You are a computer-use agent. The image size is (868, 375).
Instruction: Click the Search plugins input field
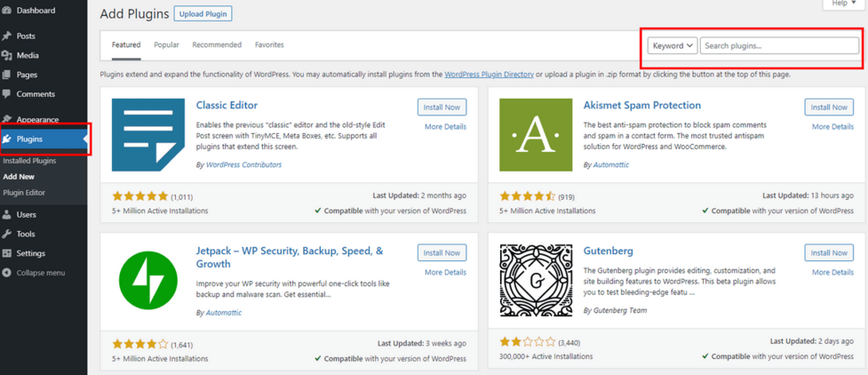pos(778,46)
